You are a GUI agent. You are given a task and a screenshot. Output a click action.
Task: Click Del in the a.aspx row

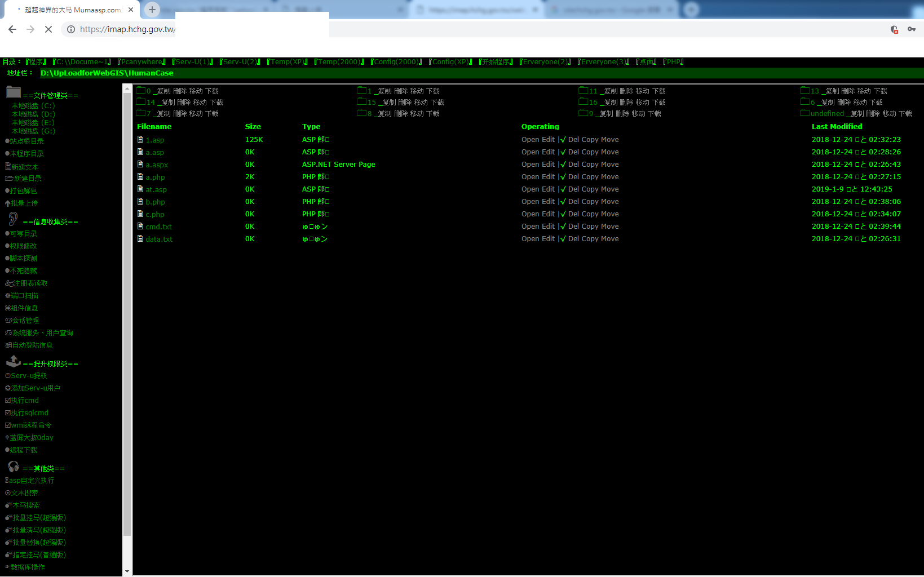click(574, 165)
